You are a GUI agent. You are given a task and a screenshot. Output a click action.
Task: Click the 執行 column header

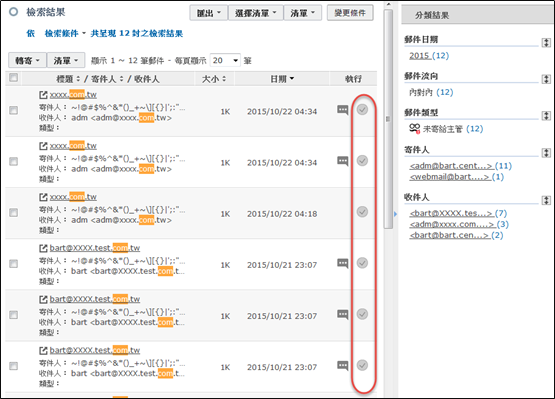click(x=353, y=79)
